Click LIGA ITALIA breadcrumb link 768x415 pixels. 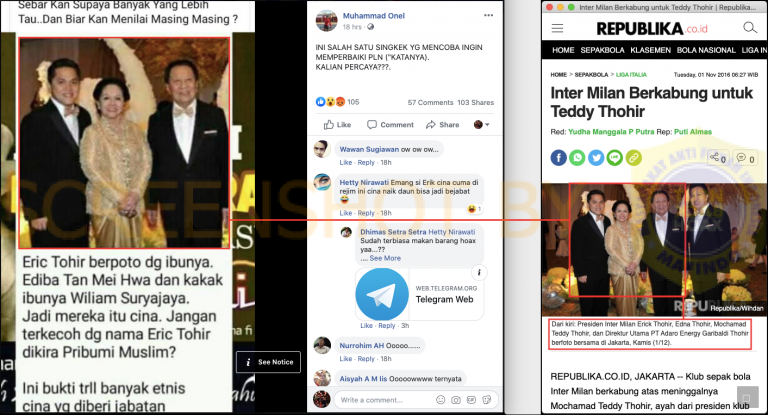(x=631, y=75)
